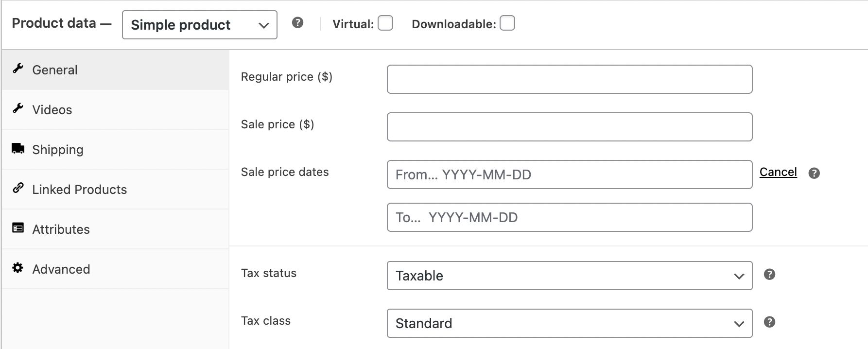Click the wrench icon beside General
Image resolution: width=868 pixels, height=349 pixels.
coord(18,69)
